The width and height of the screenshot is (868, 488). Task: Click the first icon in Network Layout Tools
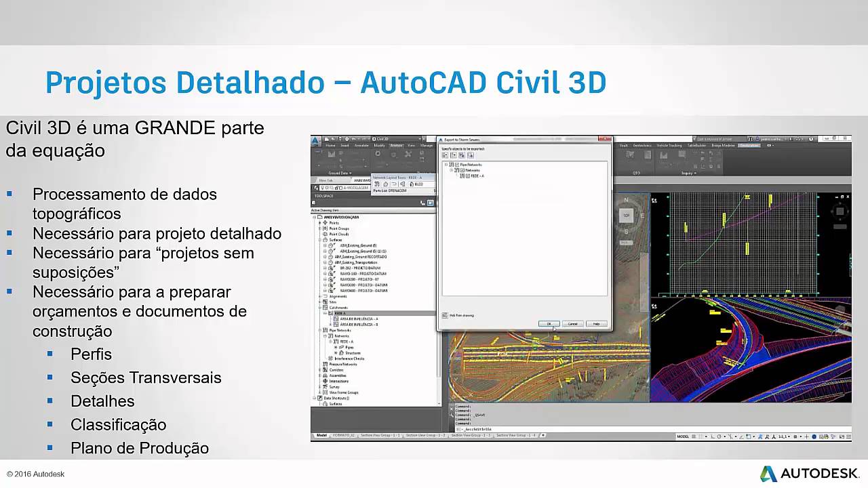[x=377, y=184]
